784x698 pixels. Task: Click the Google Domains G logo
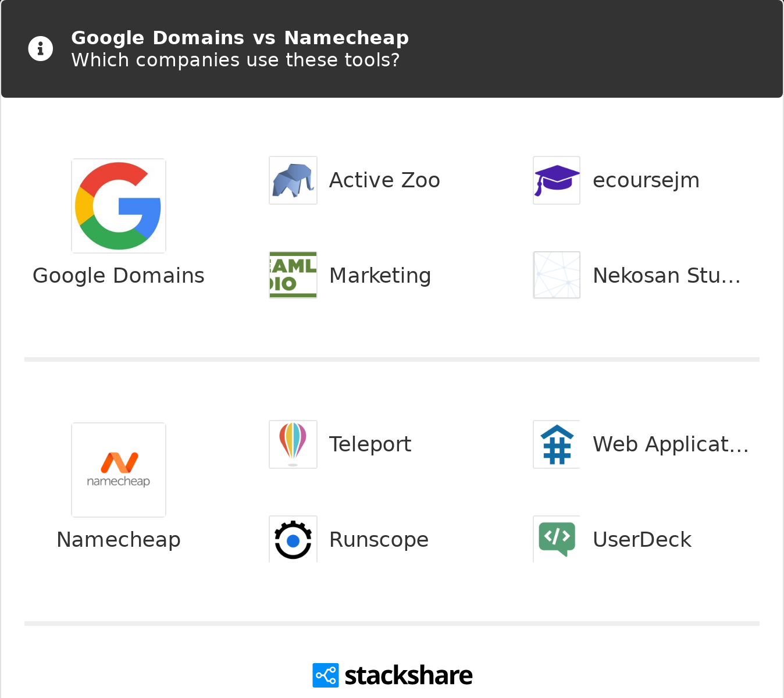(119, 206)
